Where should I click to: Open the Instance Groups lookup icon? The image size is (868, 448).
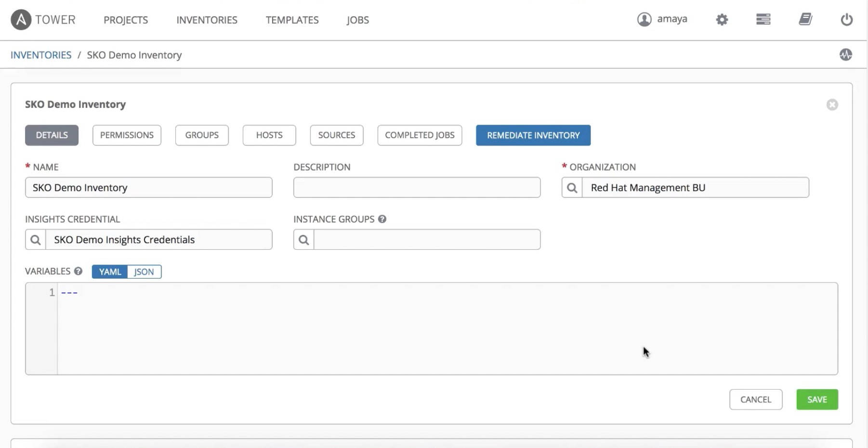point(303,240)
